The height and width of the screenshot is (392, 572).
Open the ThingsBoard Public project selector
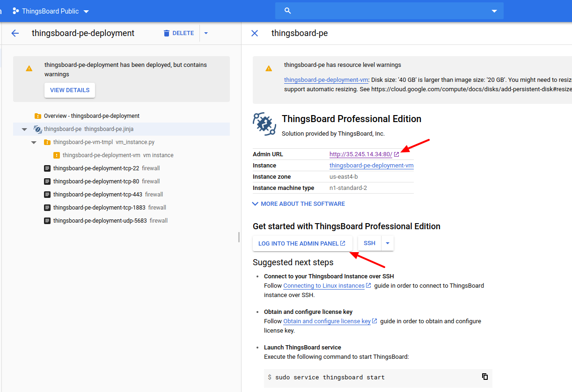(51, 11)
